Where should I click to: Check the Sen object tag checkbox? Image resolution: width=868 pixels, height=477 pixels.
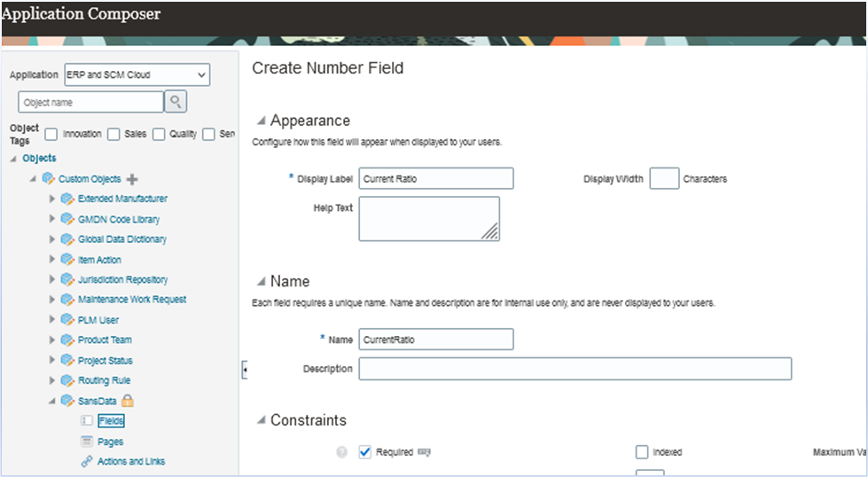coord(208,134)
